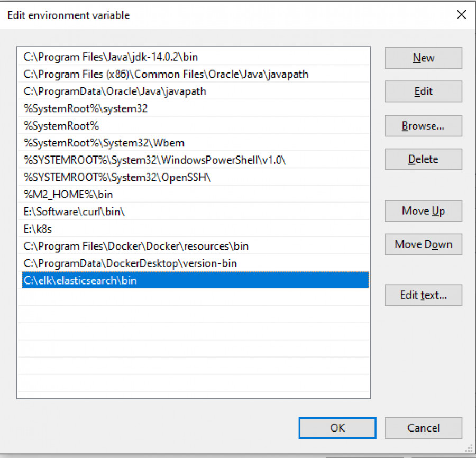476x458 pixels.
Task: Select the jdk-14.0.2\bin path entry
Action: (111, 57)
